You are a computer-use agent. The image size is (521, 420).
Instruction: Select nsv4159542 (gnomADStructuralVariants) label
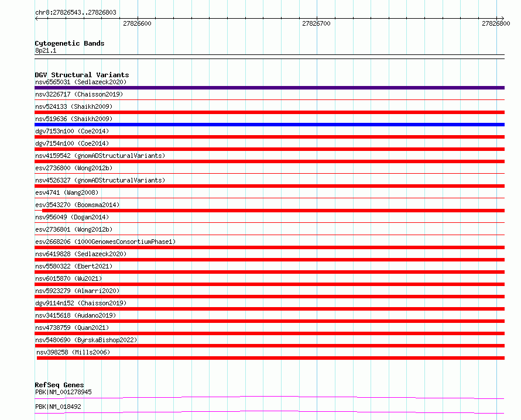(100, 156)
